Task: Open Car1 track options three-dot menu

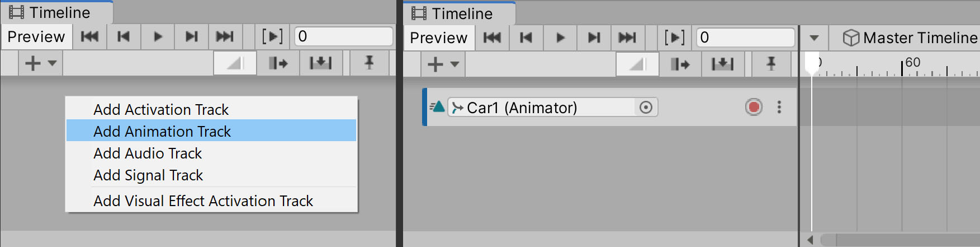Action: 779,107
